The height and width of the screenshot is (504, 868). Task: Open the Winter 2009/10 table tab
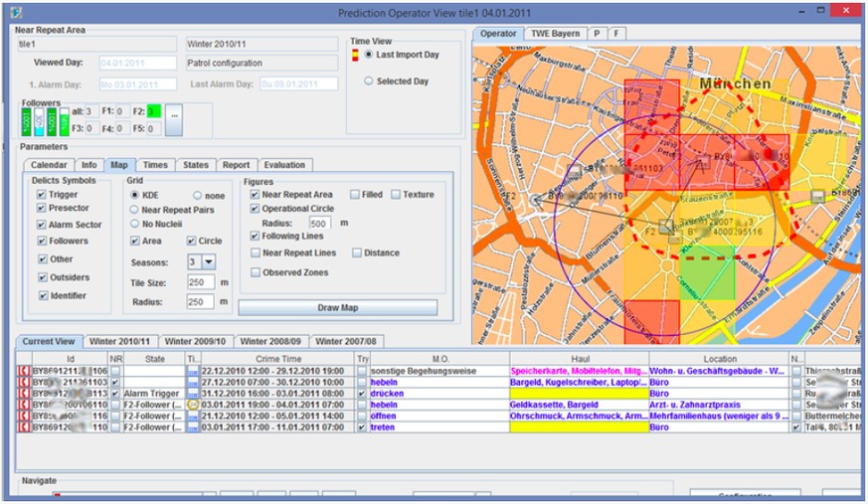click(x=194, y=341)
